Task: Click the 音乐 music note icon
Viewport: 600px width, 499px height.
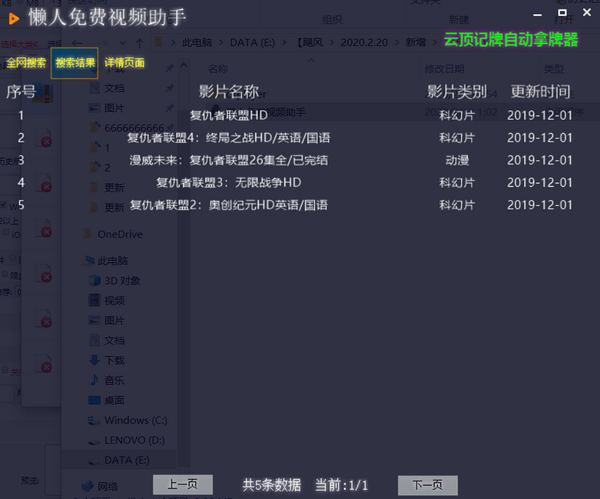Action: click(x=91, y=380)
